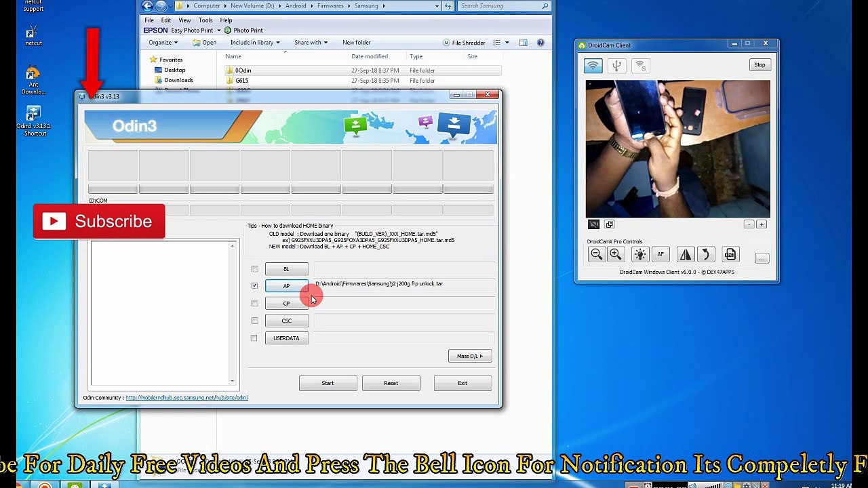This screenshot has height=488, width=868.
Task: Expand the Share with menu
Action: coord(311,43)
